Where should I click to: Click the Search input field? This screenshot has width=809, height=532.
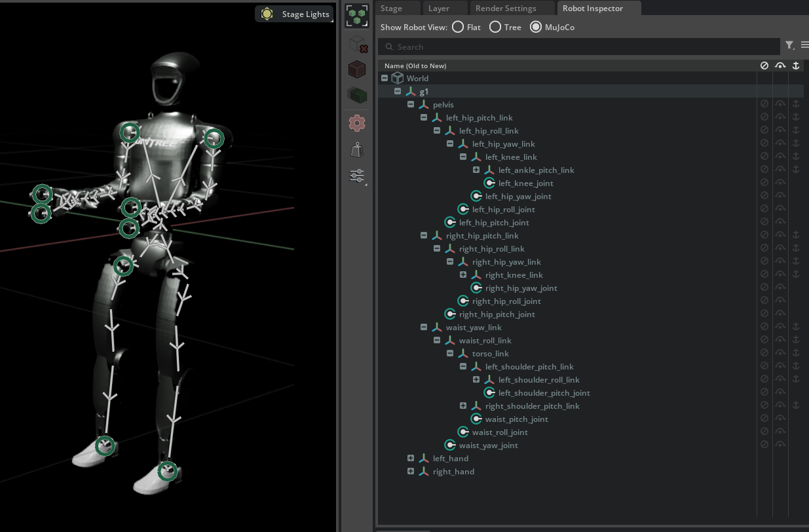pyautogui.click(x=583, y=47)
